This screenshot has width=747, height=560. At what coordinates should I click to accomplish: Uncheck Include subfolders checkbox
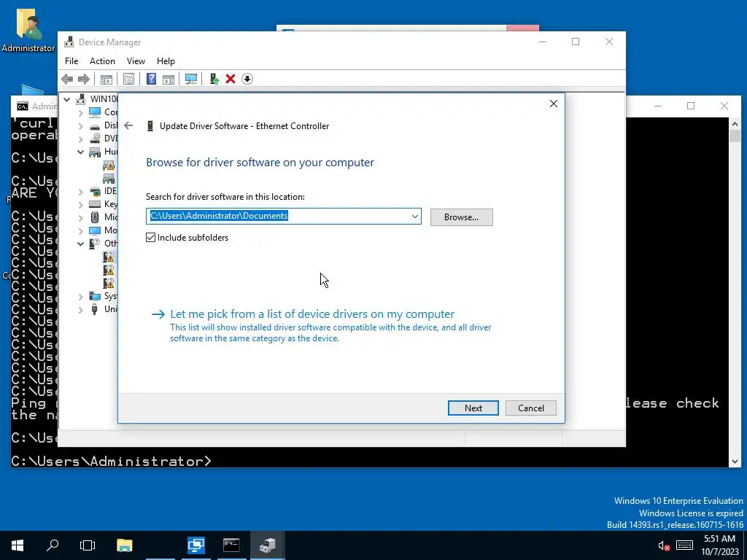point(150,237)
